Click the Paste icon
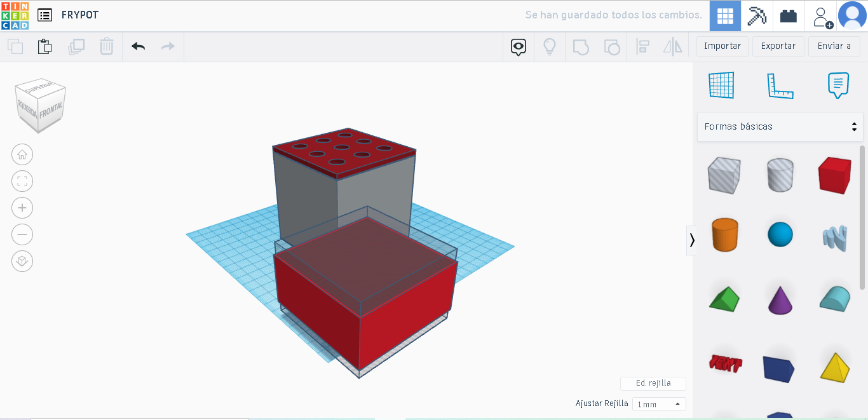868x420 pixels. [45, 46]
